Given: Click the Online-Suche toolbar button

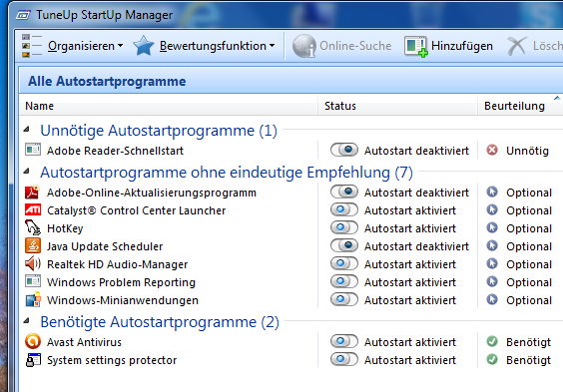Looking at the screenshot, I should (x=341, y=46).
